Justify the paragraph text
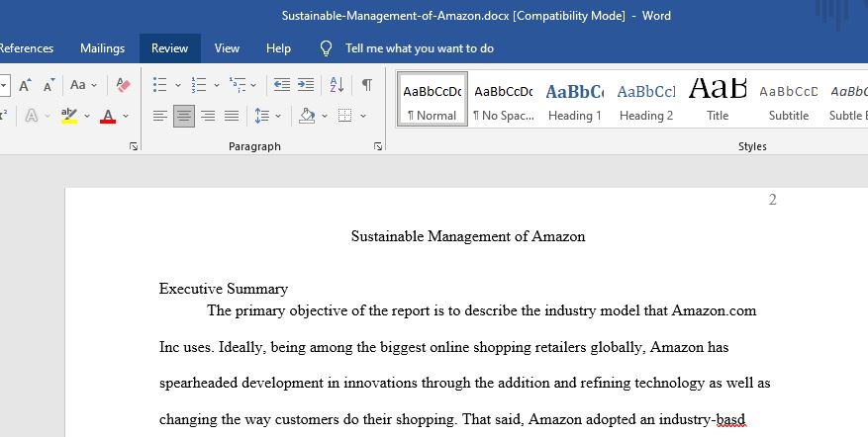Viewport: 868px width, 437px height. click(232, 116)
